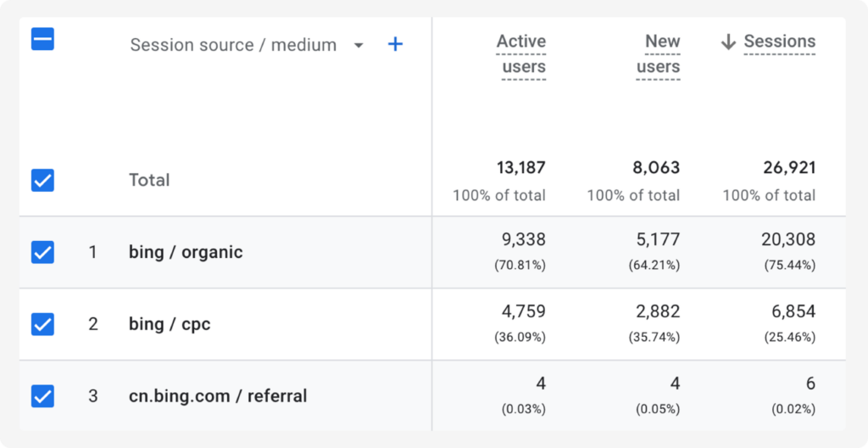868x448 pixels.
Task: Uncheck the cn.bing.com / referral checkbox
Action: click(42, 396)
